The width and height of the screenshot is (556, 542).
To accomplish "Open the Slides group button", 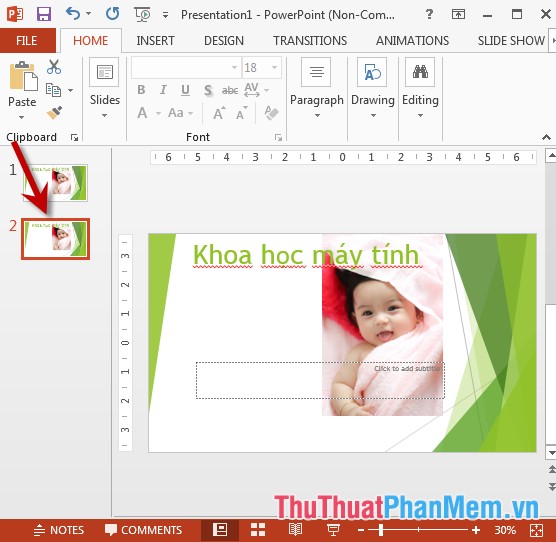I will click(x=104, y=89).
